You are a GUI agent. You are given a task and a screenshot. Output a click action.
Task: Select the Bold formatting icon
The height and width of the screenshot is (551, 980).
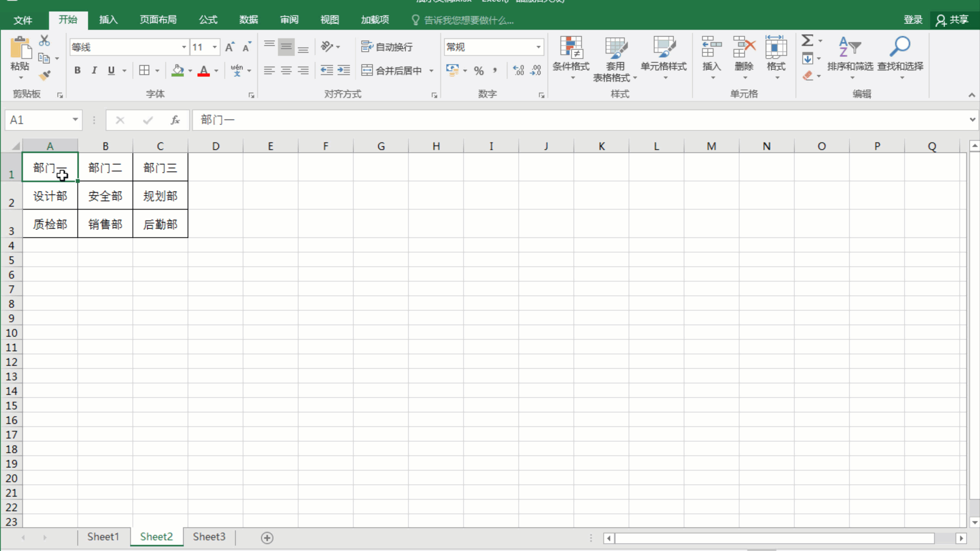[x=77, y=70]
